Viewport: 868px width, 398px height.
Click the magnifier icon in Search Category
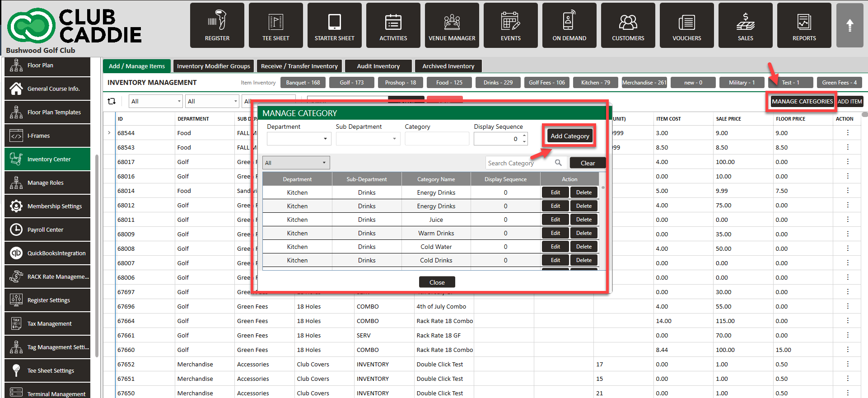click(x=558, y=163)
